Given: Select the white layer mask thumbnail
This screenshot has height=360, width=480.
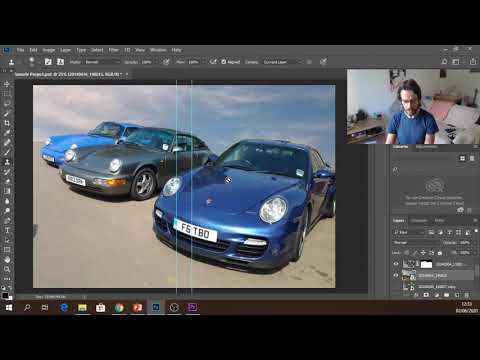Looking at the screenshot, I should tap(426, 264).
